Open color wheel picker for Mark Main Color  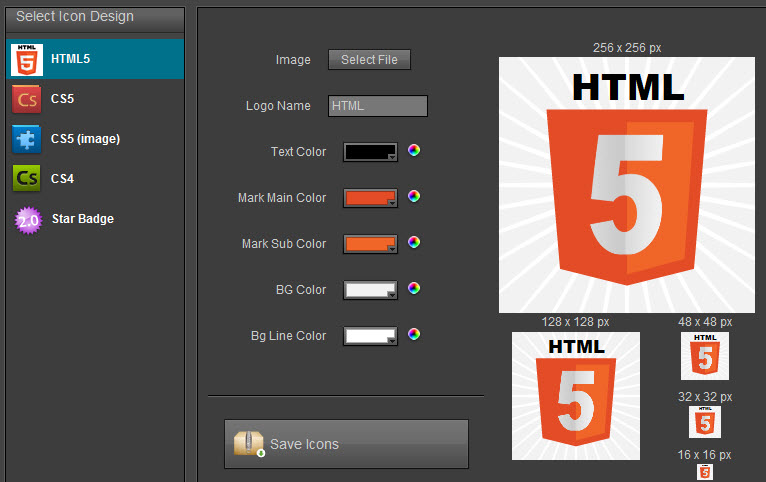pyautogui.click(x=414, y=196)
